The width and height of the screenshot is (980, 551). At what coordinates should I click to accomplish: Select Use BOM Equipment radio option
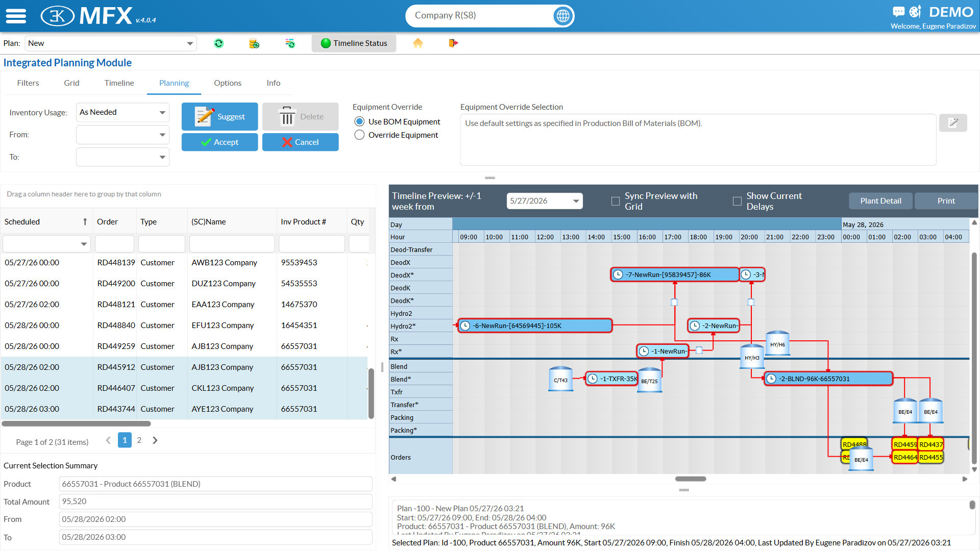click(x=359, y=121)
